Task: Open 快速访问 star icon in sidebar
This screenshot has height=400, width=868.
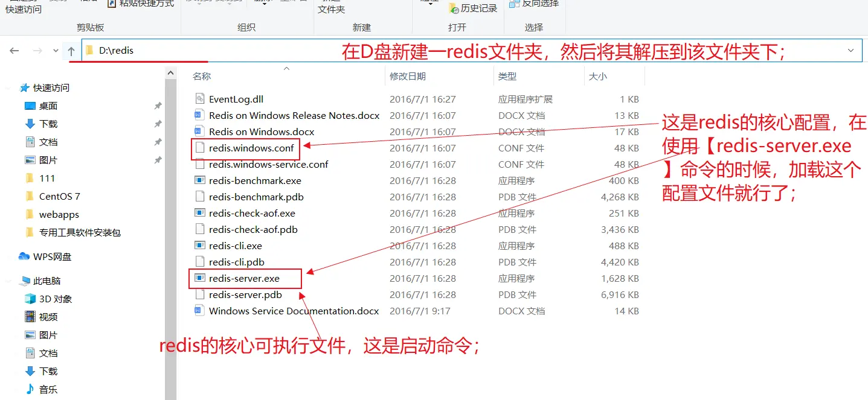Action: 25,87
